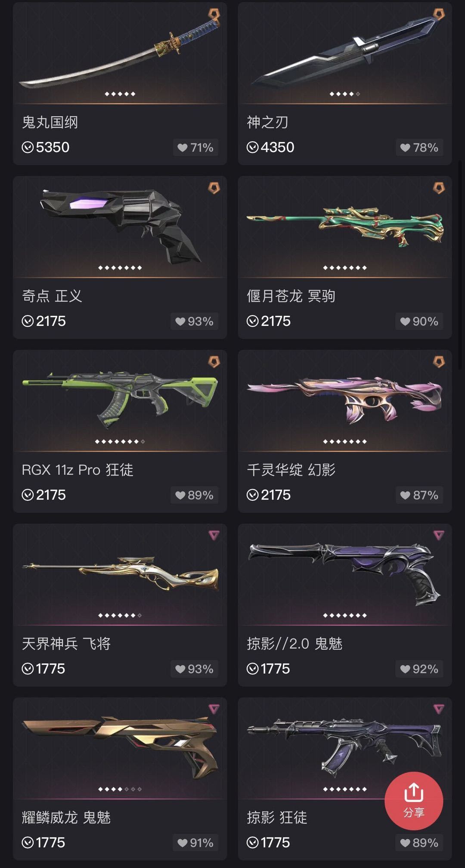
Task: Like the 鬼丸国纲 skin heart 71%
Action: 195,148
